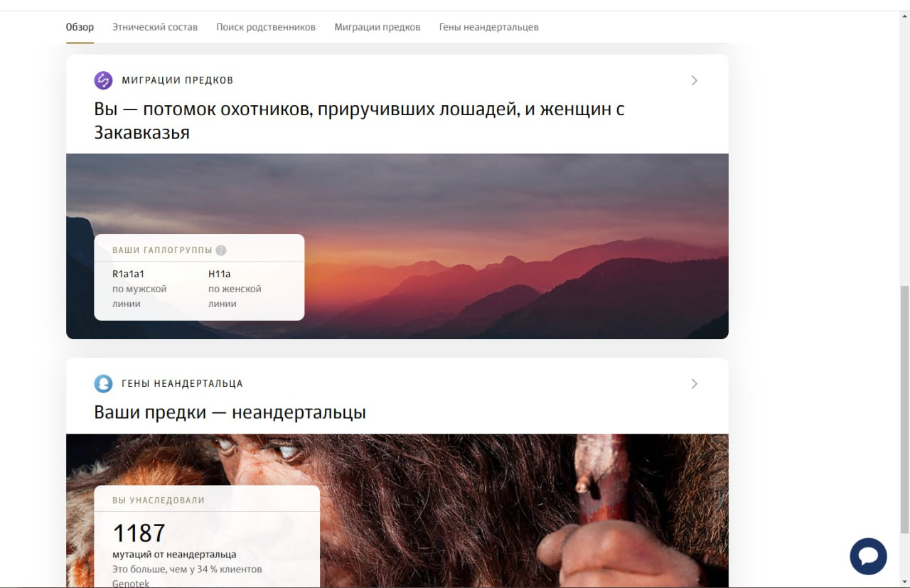Click the hunters and Закавказья migration headline
Screen dimensions: 910x588
pos(359,120)
